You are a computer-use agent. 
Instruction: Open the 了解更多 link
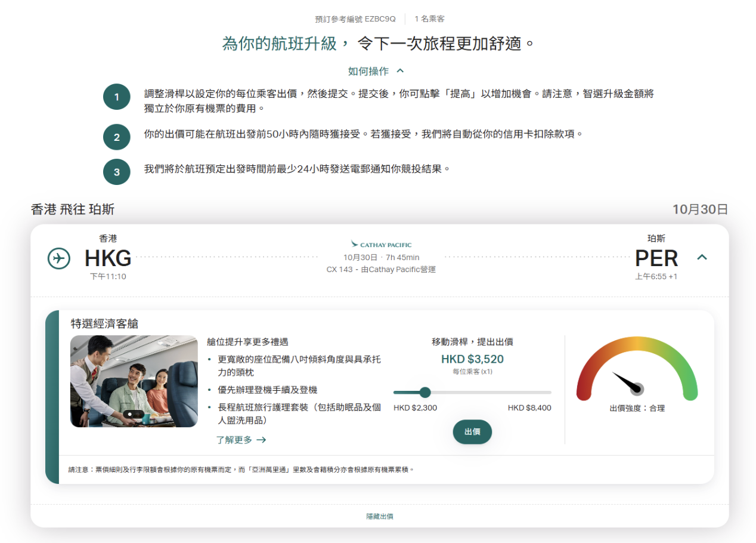tap(241, 440)
